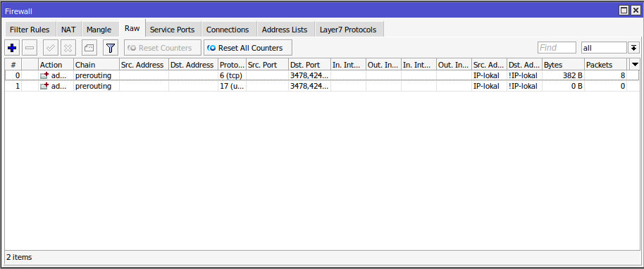The image size is (644, 269).
Task: Sort by the Chain column header
Action: (97, 65)
